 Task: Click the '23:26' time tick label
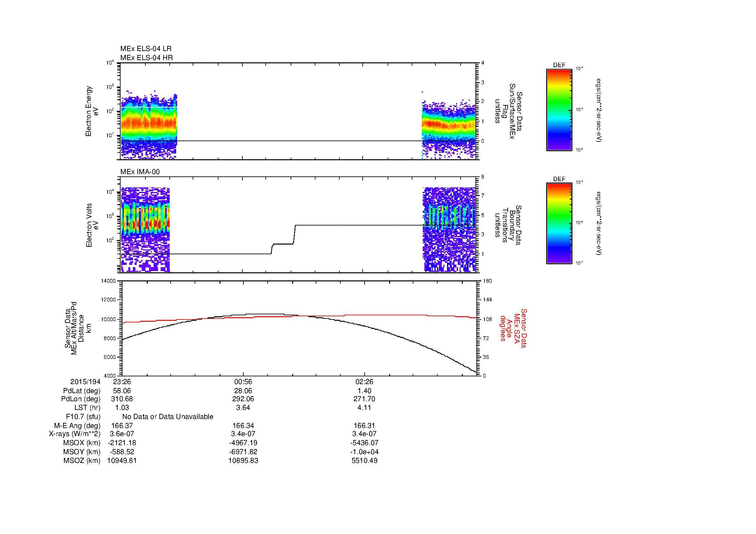point(122,382)
